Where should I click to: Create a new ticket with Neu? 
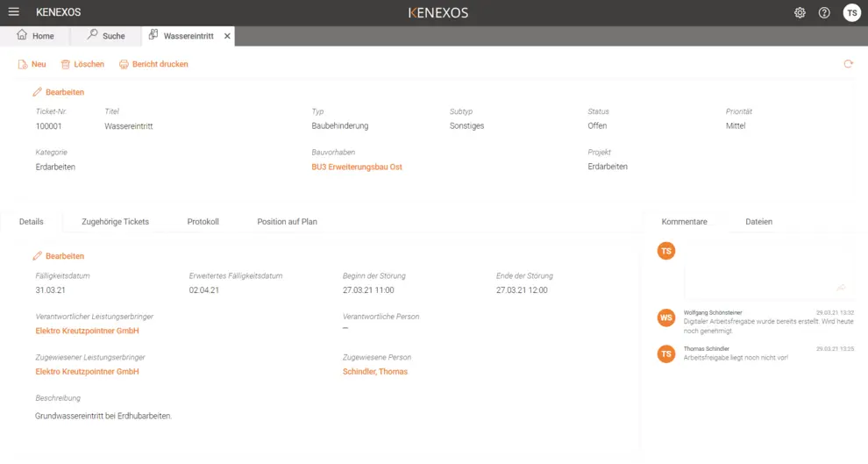click(32, 64)
